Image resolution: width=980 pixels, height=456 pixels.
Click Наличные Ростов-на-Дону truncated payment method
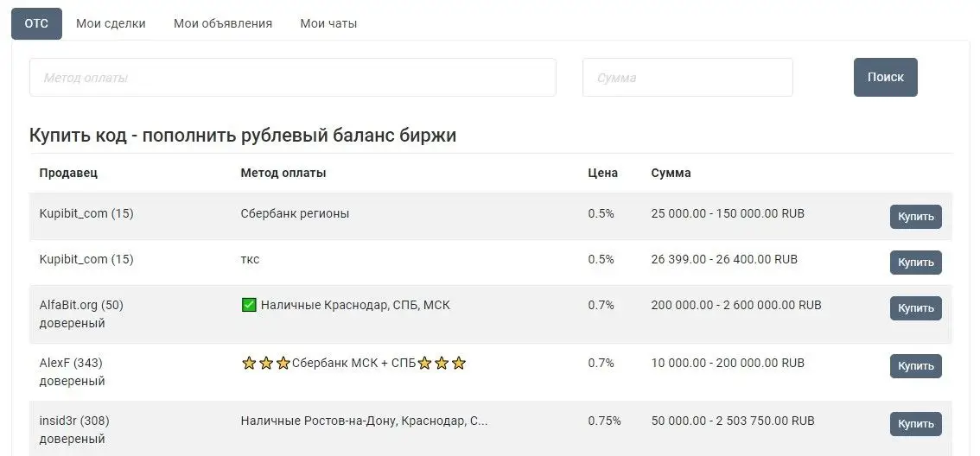(x=364, y=421)
